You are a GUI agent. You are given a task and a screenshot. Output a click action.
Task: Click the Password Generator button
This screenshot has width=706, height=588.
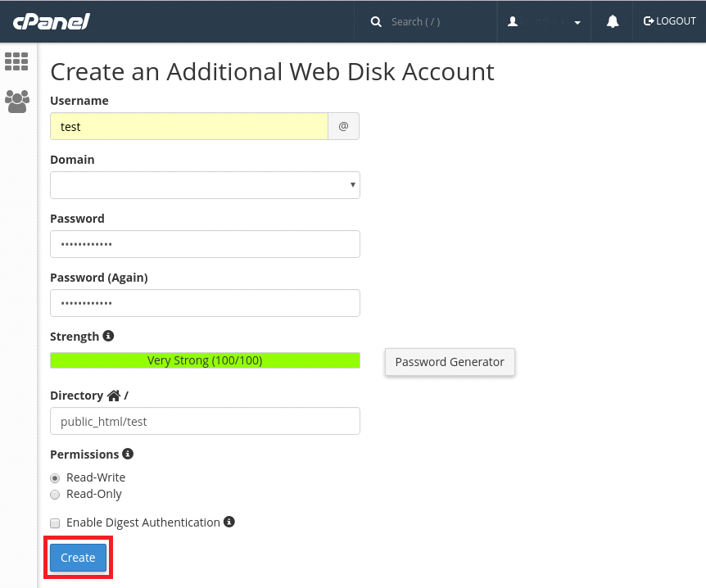click(x=449, y=361)
